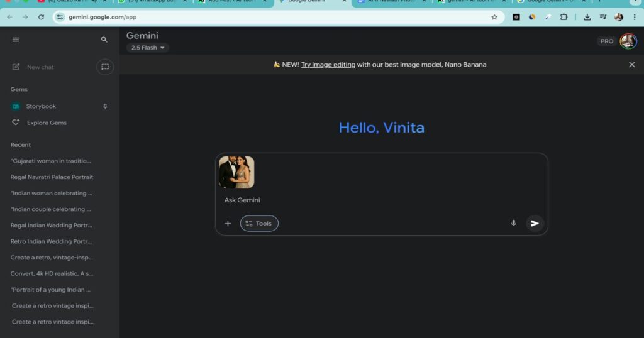Open the media control playlist icon
Image resolution: width=644 pixels, height=338 pixels.
coord(603,17)
